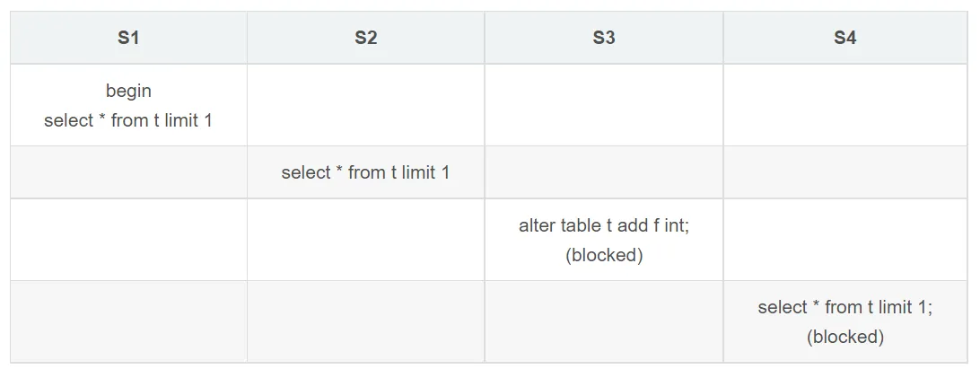Select the empty S4 cell beside the alter statement
The height and width of the screenshot is (369, 980).
tap(844, 240)
